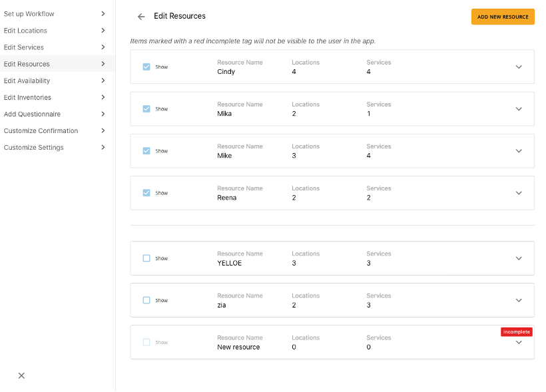Screen dimensions: 546x392
Task: Click the Incomplete tag on New resource
Action: click(517, 331)
